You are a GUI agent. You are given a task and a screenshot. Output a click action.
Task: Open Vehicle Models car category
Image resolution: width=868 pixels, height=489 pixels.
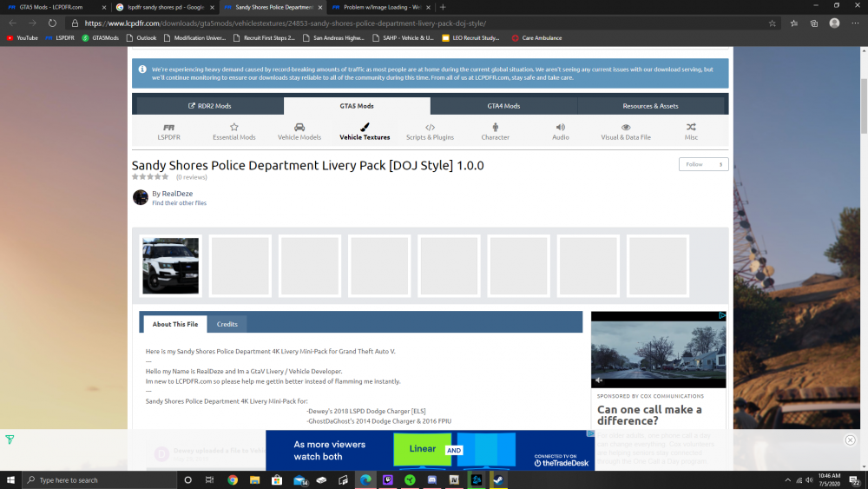click(x=299, y=132)
